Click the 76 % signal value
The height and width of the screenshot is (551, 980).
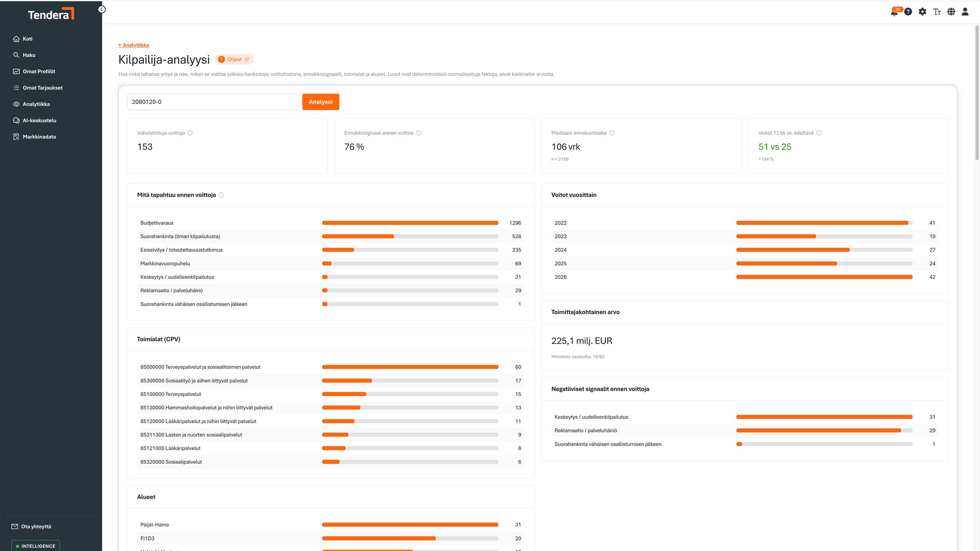click(x=354, y=147)
